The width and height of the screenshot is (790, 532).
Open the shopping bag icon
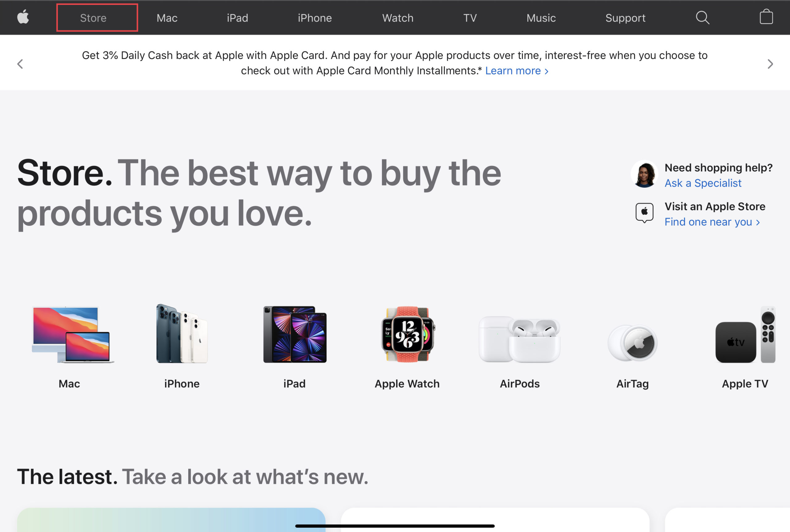[x=766, y=17]
